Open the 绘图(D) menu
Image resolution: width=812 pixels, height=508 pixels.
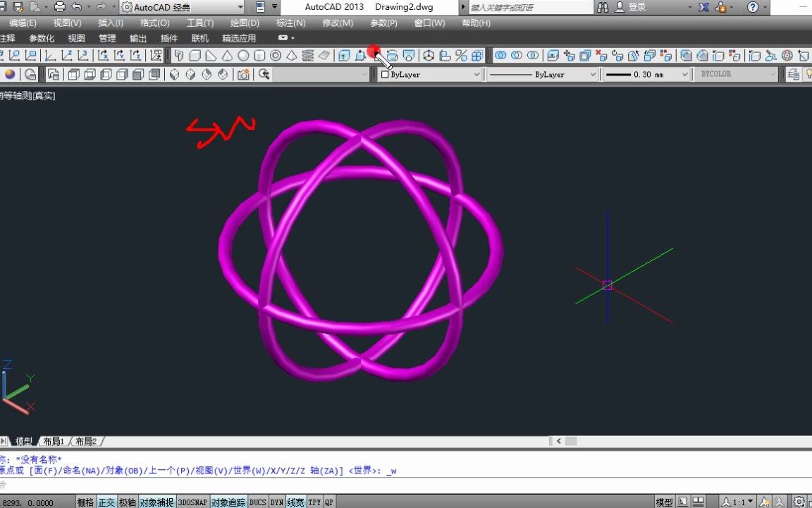(244, 23)
